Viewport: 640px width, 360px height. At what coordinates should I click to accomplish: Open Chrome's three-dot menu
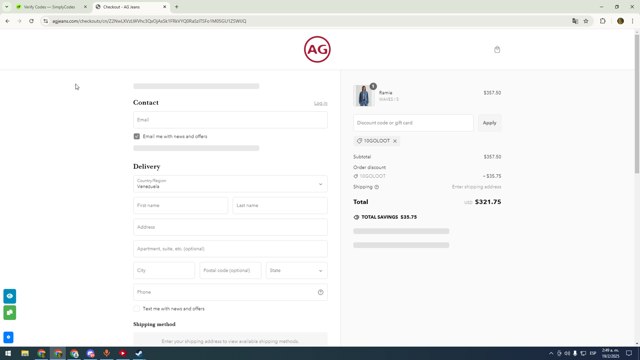[x=633, y=21]
